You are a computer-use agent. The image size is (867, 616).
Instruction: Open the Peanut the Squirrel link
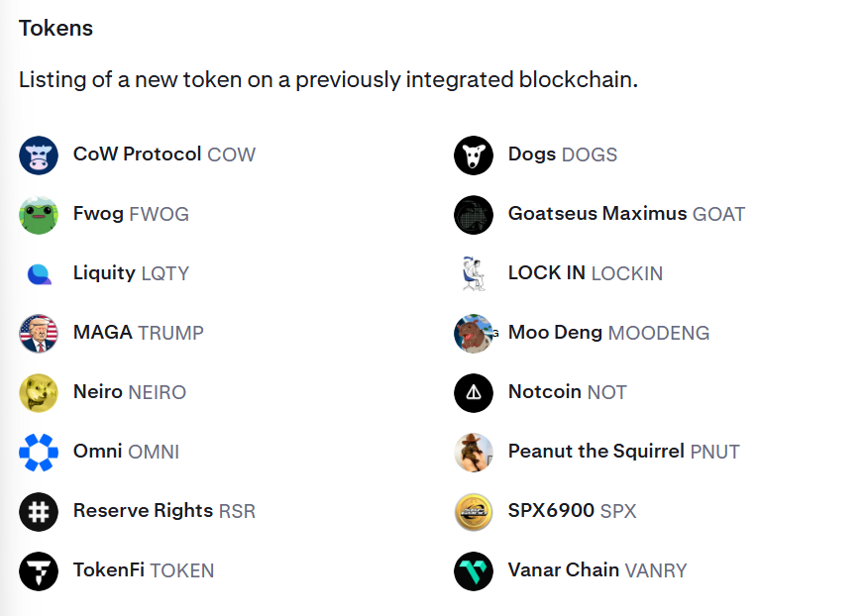[x=623, y=452]
